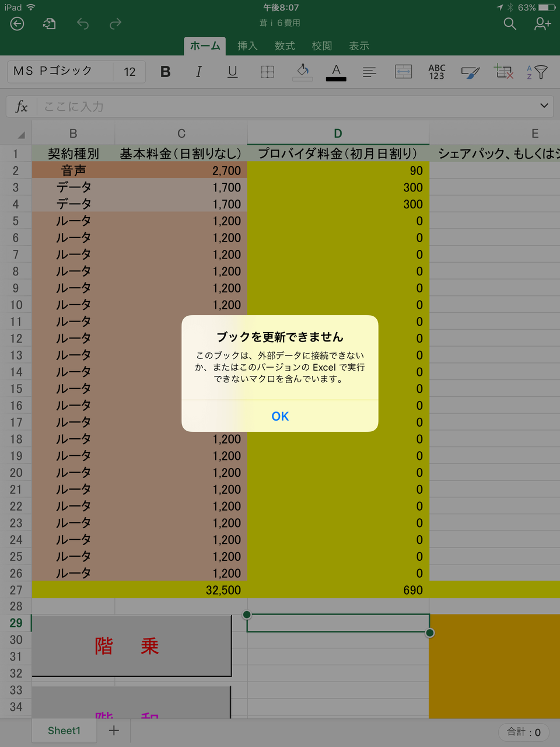Add a new sheet with plus icon

click(x=114, y=731)
